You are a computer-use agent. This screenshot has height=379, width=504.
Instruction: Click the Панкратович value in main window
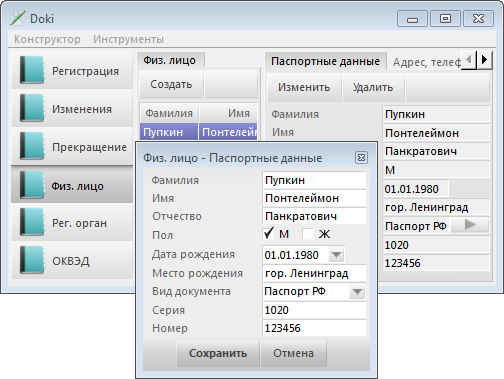(x=436, y=151)
